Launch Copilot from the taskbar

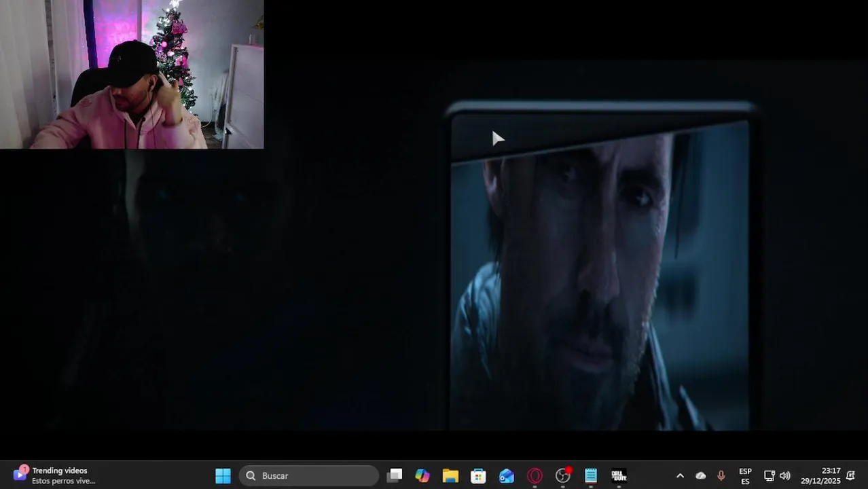pyautogui.click(x=422, y=476)
